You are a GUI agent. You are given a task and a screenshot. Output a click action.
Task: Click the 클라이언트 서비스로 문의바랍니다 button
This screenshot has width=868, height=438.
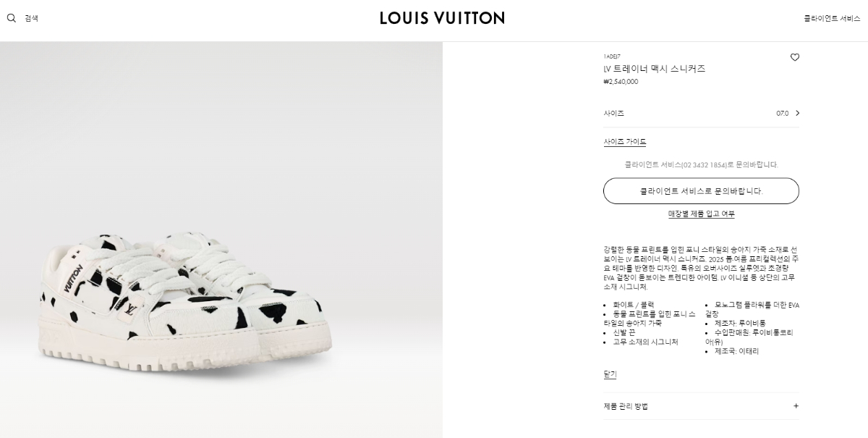pos(701,191)
